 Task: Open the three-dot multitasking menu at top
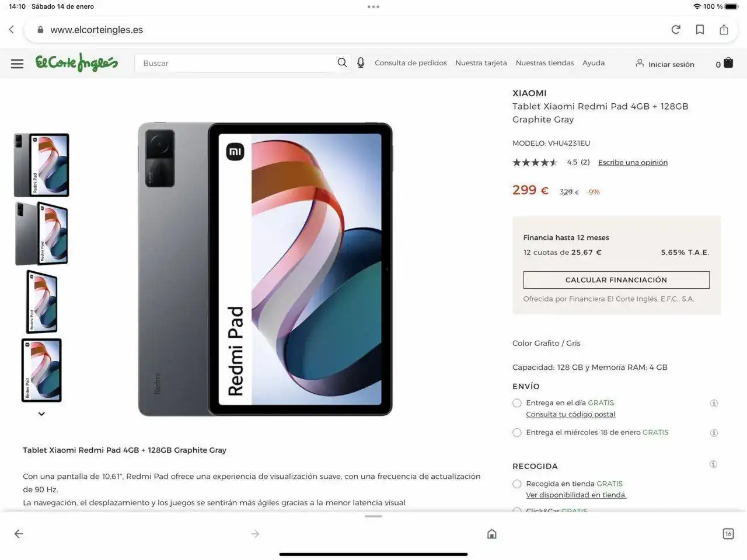(373, 7)
